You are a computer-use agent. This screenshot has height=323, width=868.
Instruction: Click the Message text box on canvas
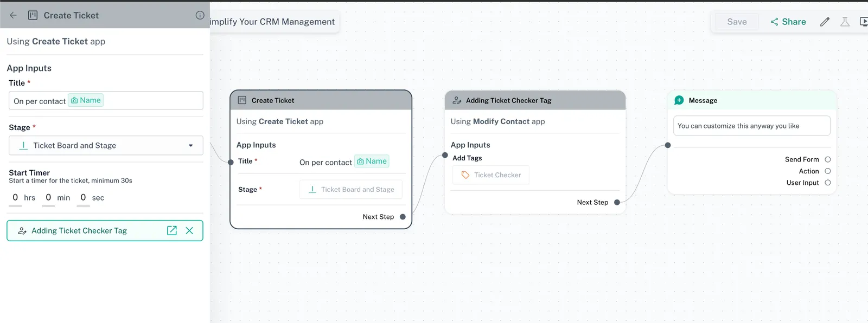(x=751, y=126)
